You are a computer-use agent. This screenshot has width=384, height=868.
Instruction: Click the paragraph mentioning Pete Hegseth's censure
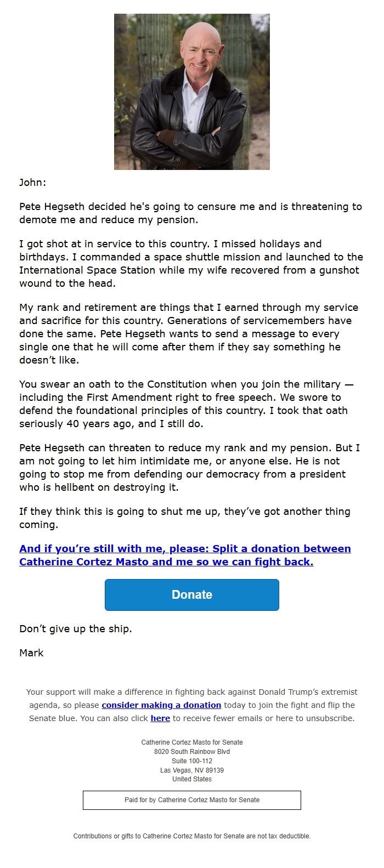(191, 213)
